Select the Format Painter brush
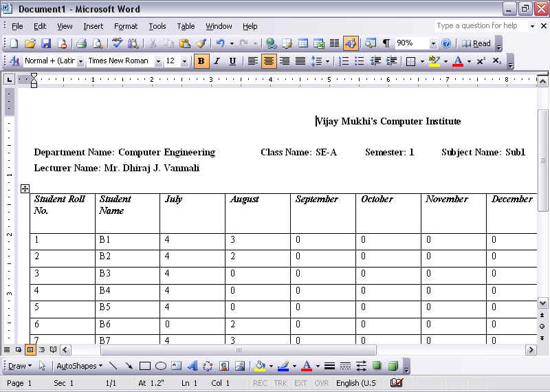Screen dimensions: 550x392 click(x=201, y=43)
